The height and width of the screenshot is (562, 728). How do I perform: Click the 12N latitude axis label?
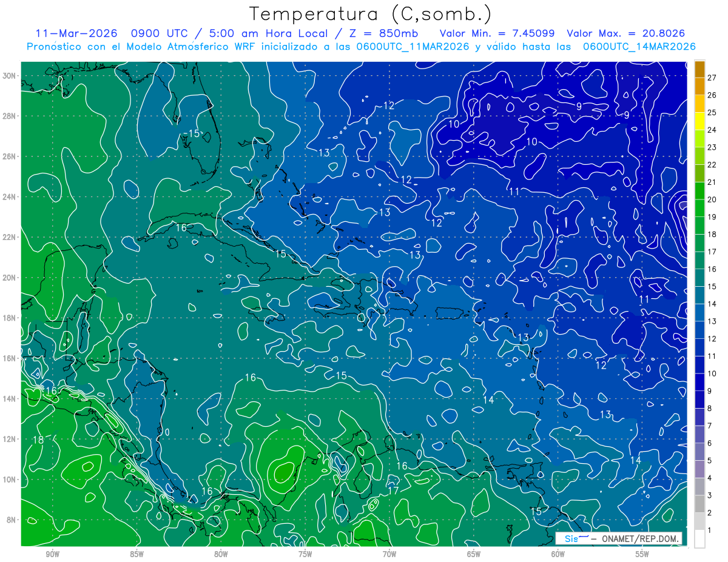(x=8, y=439)
